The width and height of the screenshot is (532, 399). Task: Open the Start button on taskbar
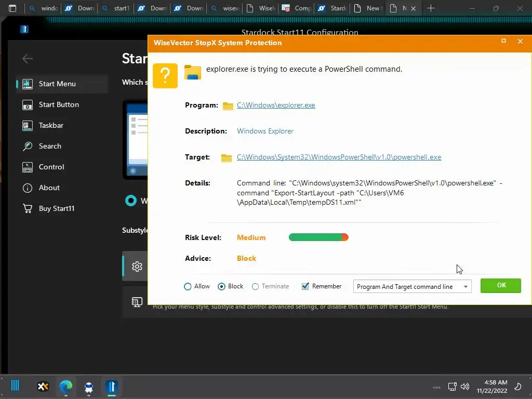click(x=15, y=386)
